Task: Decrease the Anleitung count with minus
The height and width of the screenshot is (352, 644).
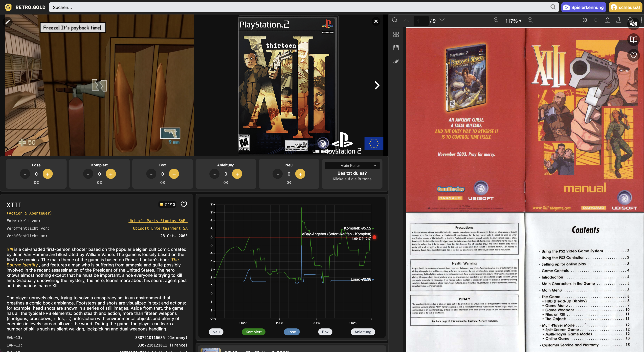Action: 215,174
